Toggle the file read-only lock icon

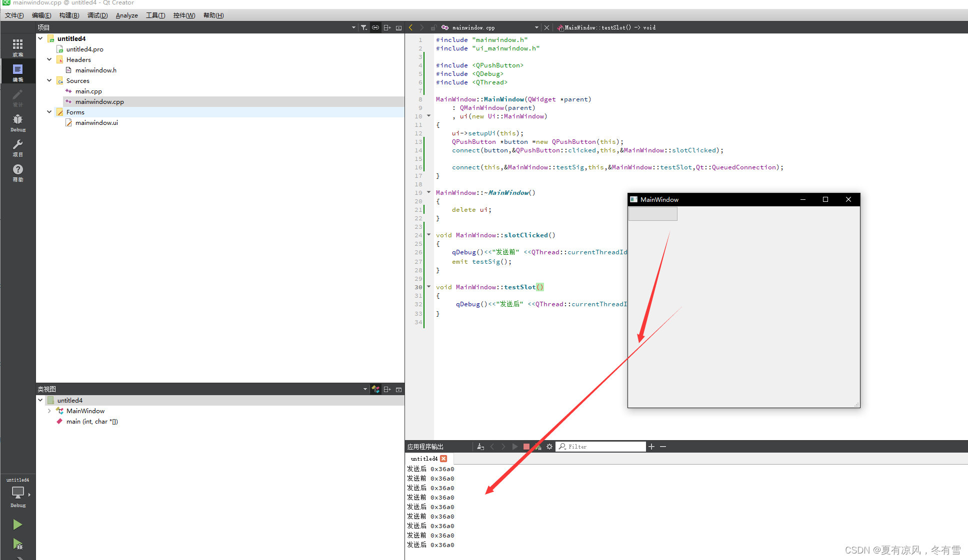coord(433,27)
